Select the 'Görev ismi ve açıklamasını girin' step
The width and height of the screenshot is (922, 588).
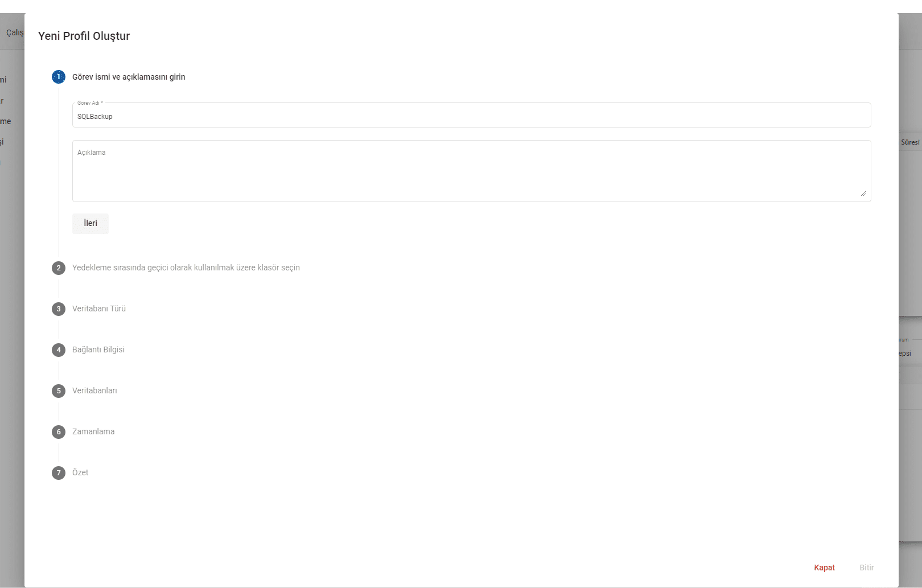(129, 77)
